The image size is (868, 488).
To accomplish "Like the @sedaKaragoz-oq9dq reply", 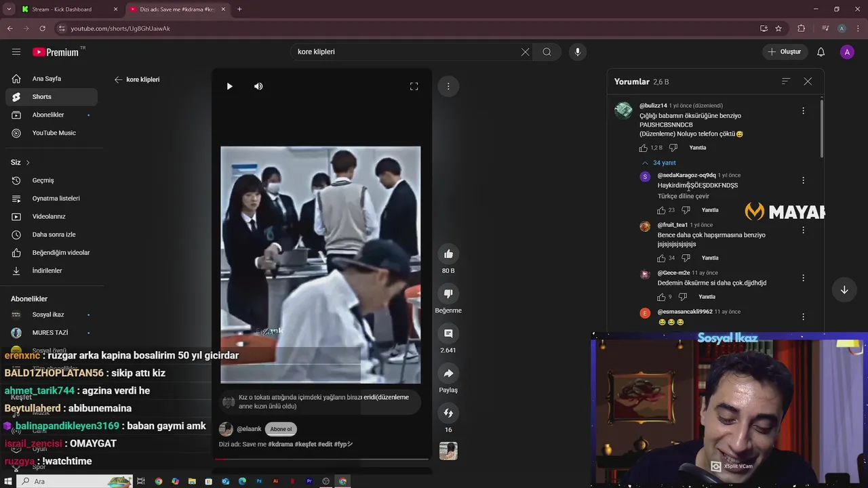I will pos(661,210).
